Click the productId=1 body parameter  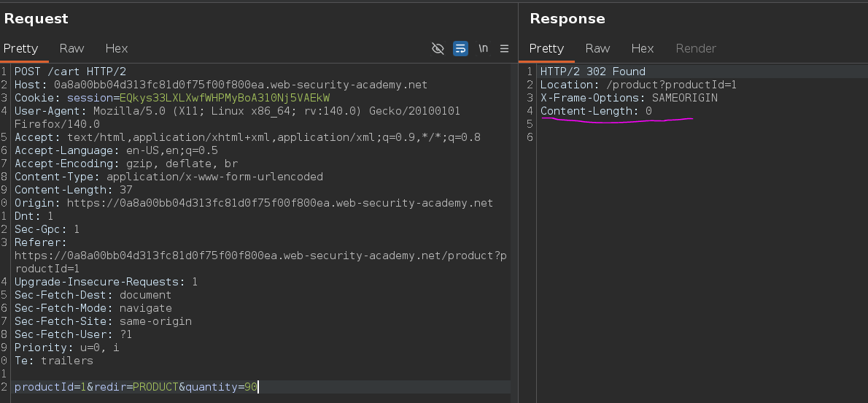point(50,387)
